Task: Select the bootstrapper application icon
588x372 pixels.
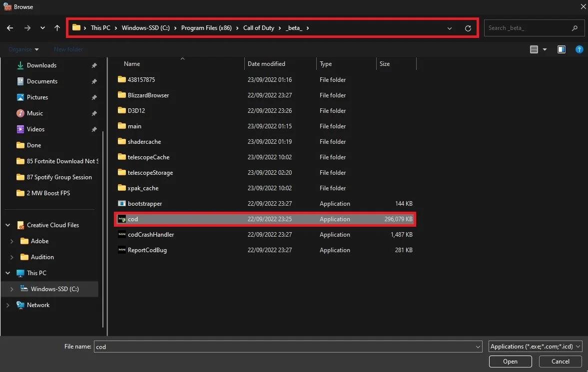Action: (121, 204)
